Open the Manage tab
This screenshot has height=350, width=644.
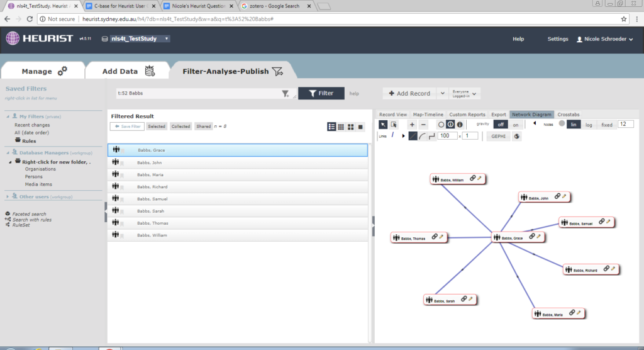(44, 71)
